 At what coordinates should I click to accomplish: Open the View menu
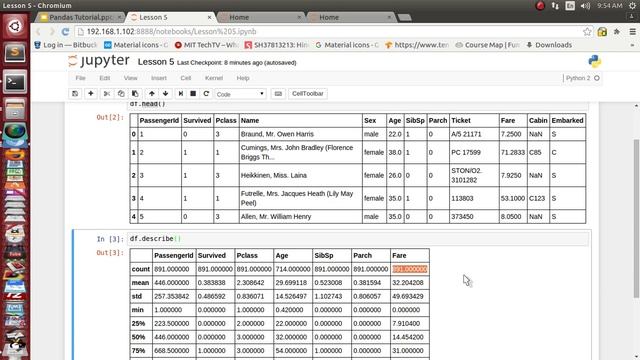point(131,78)
